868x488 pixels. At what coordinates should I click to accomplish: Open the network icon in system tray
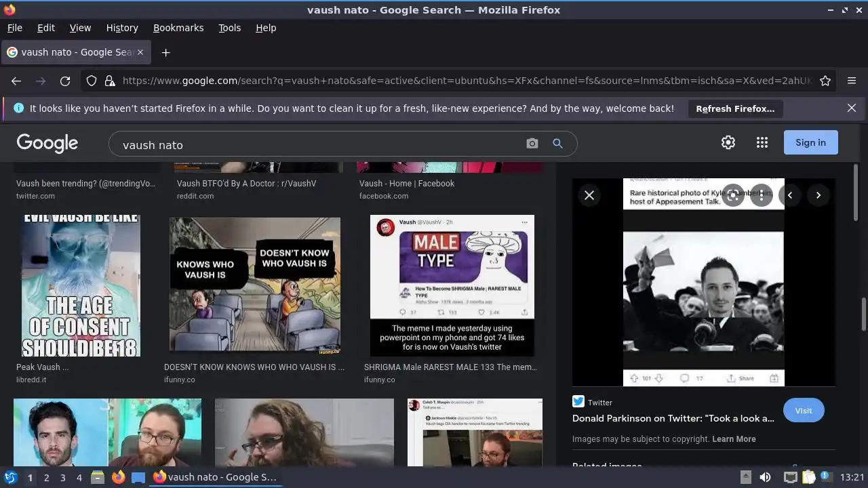pos(790,477)
